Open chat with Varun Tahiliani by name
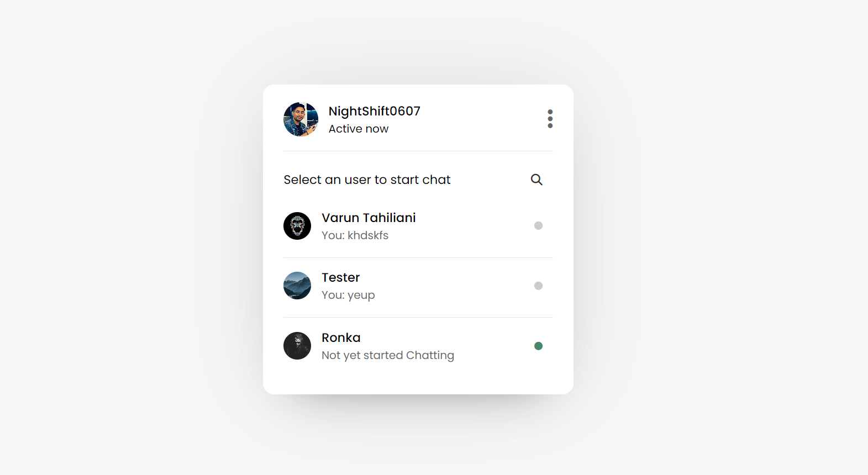Viewport: 868px width, 475px height. pos(369,218)
